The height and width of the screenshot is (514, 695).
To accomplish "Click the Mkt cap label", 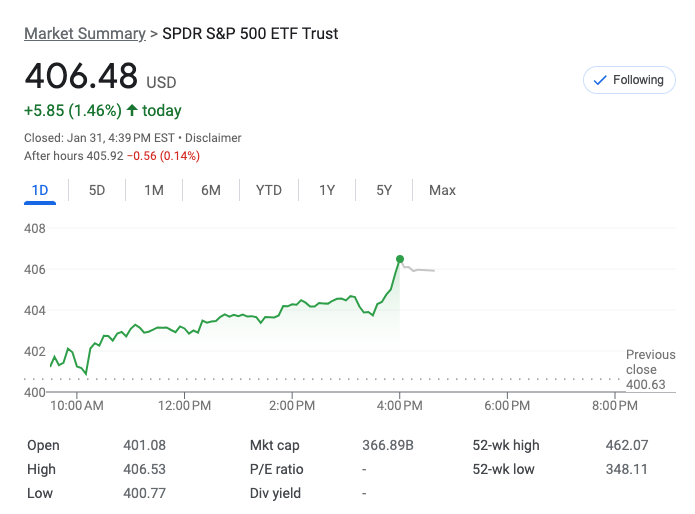I will point(275,446).
